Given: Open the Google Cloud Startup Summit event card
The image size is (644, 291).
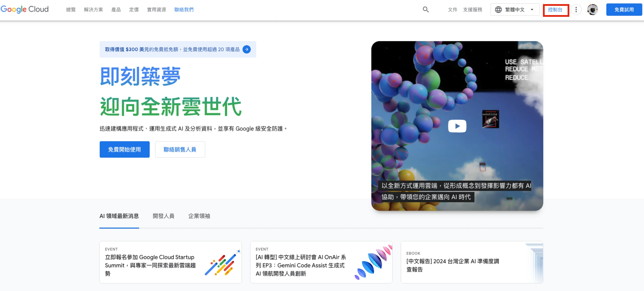Looking at the screenshot, I should point(170,262).
